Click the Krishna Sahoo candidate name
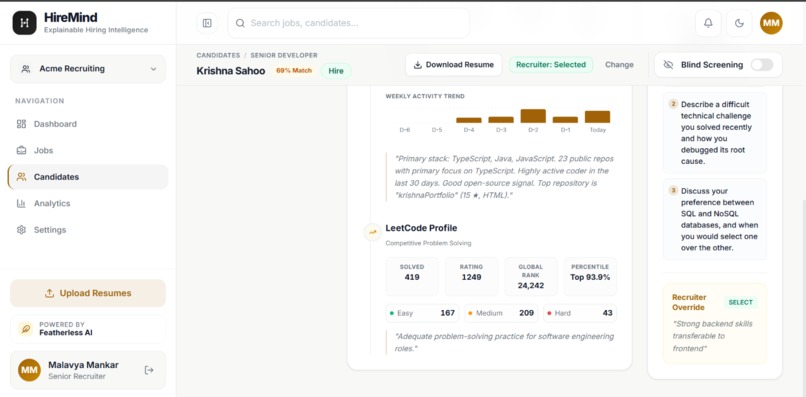 231,71
